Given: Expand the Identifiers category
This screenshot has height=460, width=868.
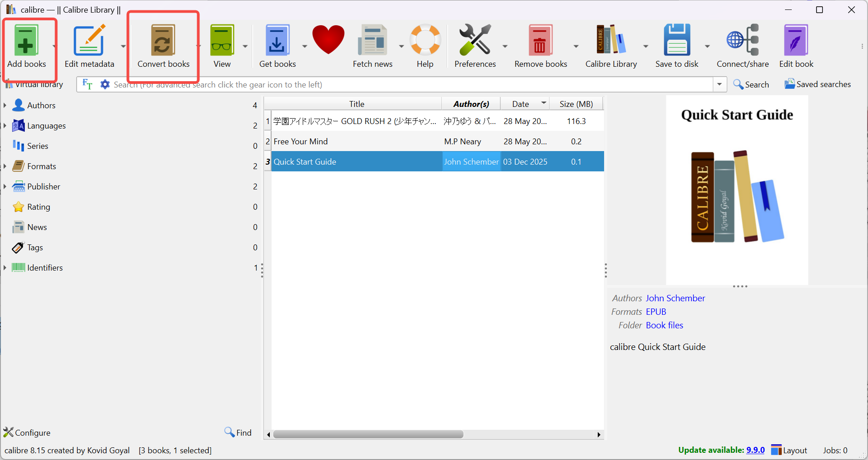Looking at the screenshot, I should 5,267.
